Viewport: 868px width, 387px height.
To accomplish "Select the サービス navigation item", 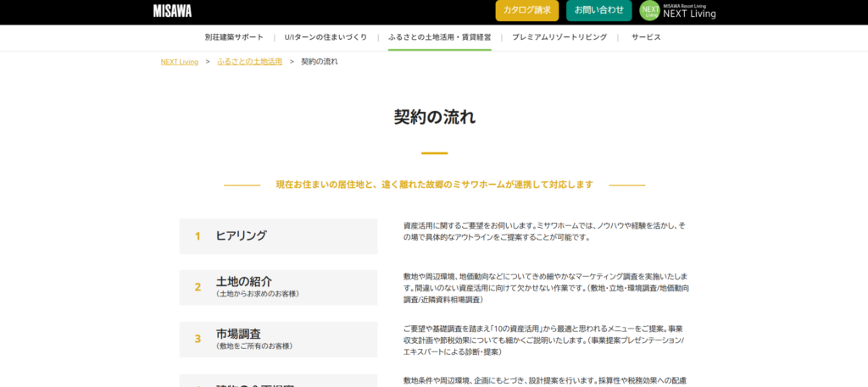I will tap(645, 37).
